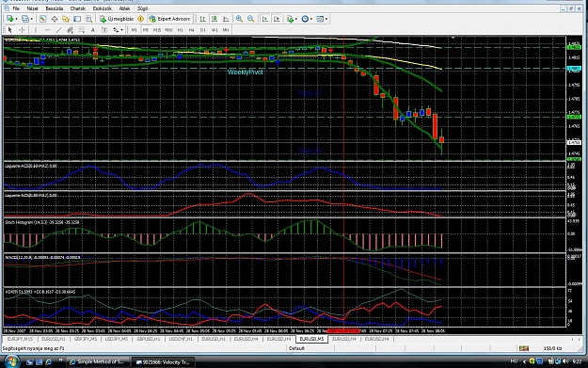Click the zoom in magnifier icon
The width and height of the screenshot is (588, 368).
click(x=239, y=19)
